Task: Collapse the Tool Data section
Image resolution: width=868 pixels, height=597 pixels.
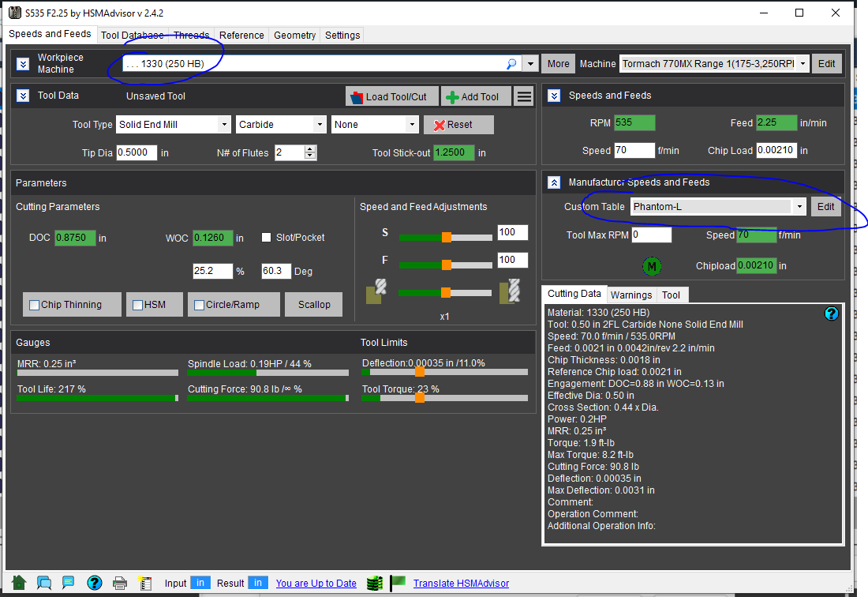Action: click(23, 96)
